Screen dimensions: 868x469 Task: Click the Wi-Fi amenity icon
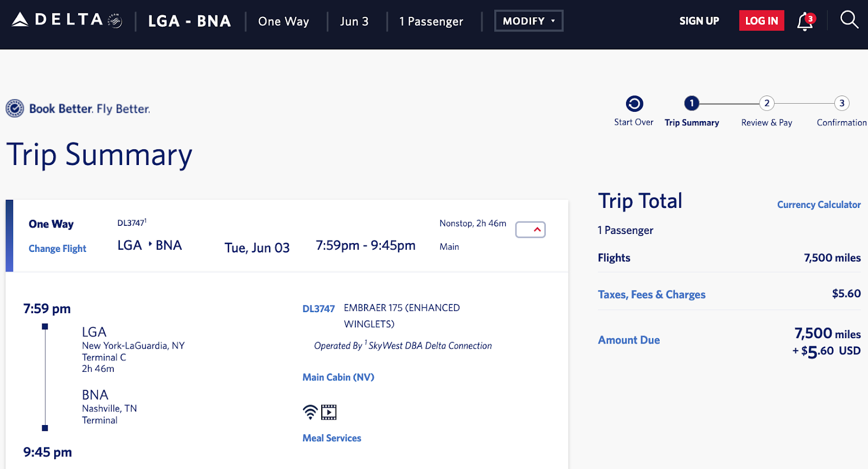(310, 412)
